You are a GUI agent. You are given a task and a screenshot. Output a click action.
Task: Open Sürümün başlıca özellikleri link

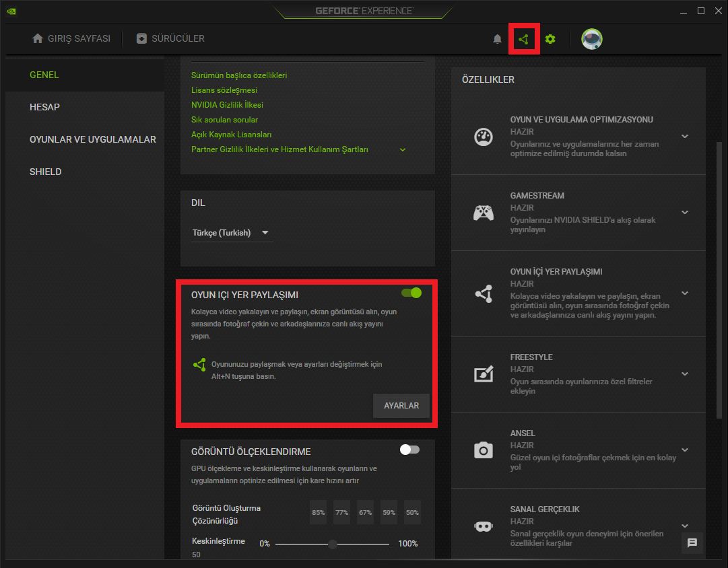pyautogui.click(x=239, y=75)
